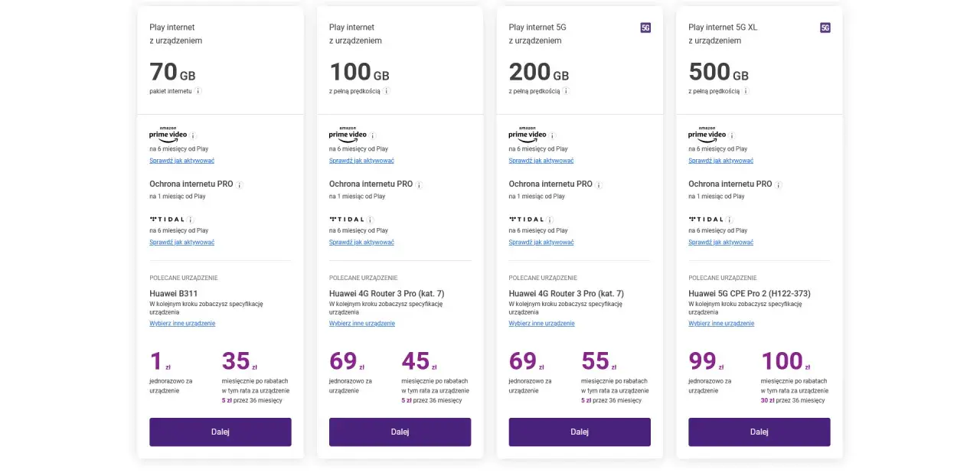Show Ochrona internetu PRO info in 70 GB card
The image size is (980, 476).
(x=240, y=184)
